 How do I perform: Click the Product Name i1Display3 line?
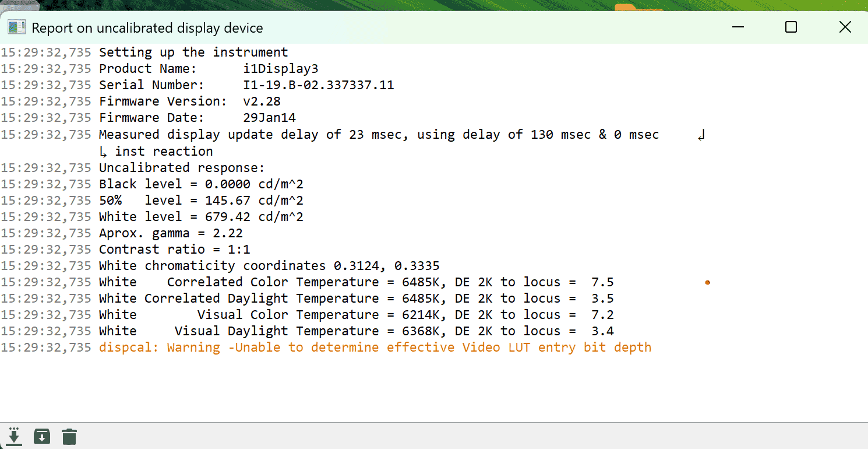tap(209, 69)
